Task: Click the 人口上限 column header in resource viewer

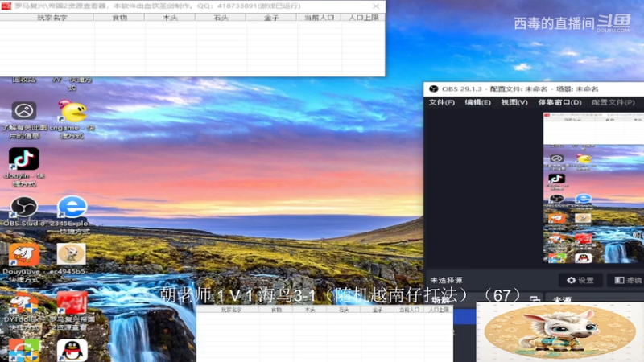Action: tap(363, 18)
